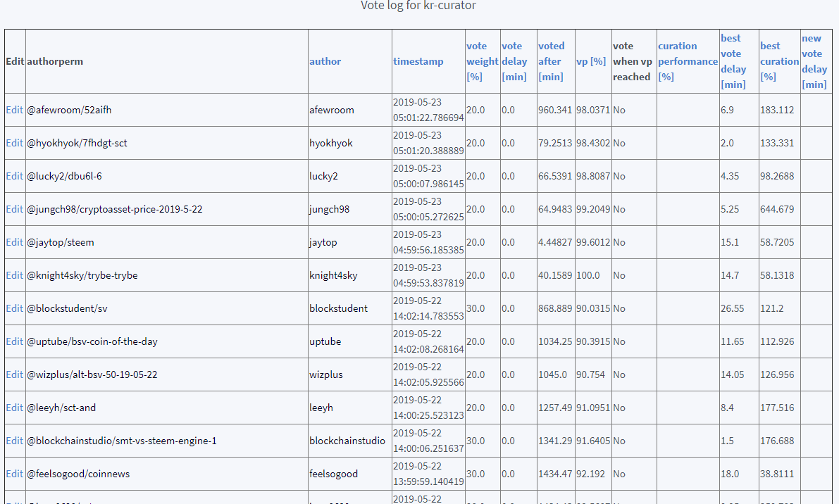Select timestamp 2019-05-22 13:59:59.140419
The image size is (839, 504).
428,474
